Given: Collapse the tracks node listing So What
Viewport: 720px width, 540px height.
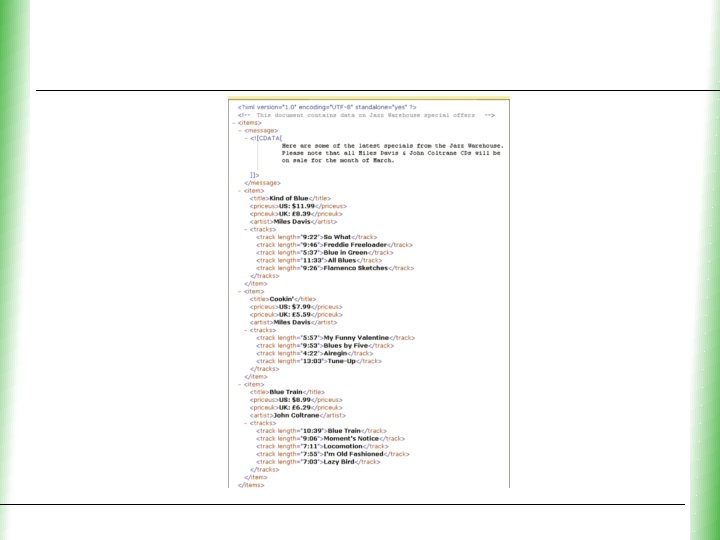Looking at the screenshot, I should click(x=246, y=230).
